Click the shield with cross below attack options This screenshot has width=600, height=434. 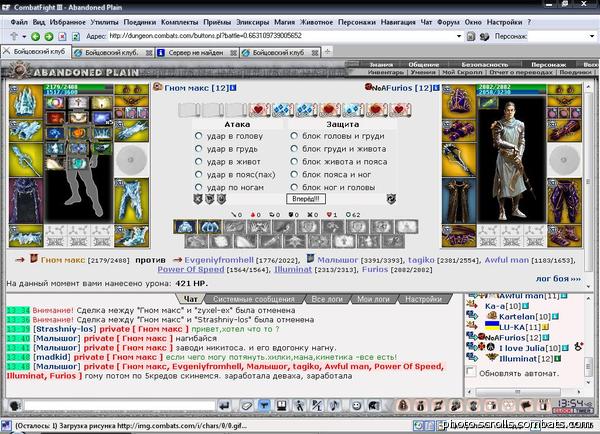click(198, 199)
